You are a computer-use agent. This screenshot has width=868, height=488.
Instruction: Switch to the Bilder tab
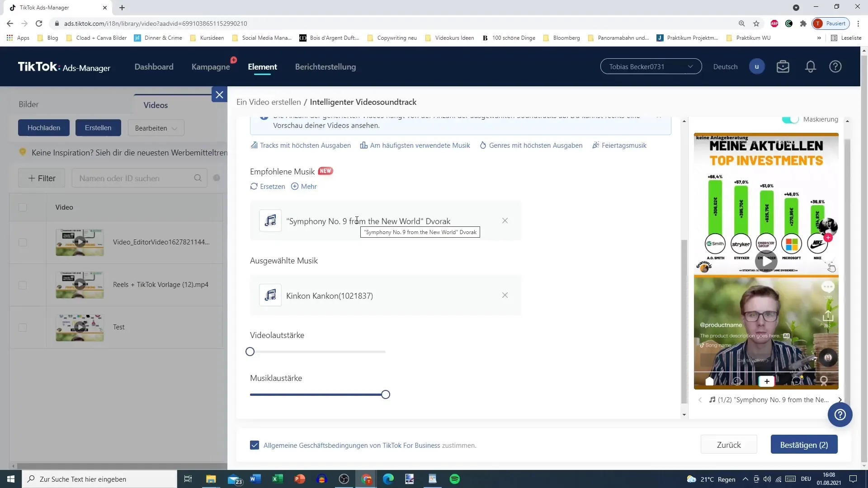(x=28, y=104)
